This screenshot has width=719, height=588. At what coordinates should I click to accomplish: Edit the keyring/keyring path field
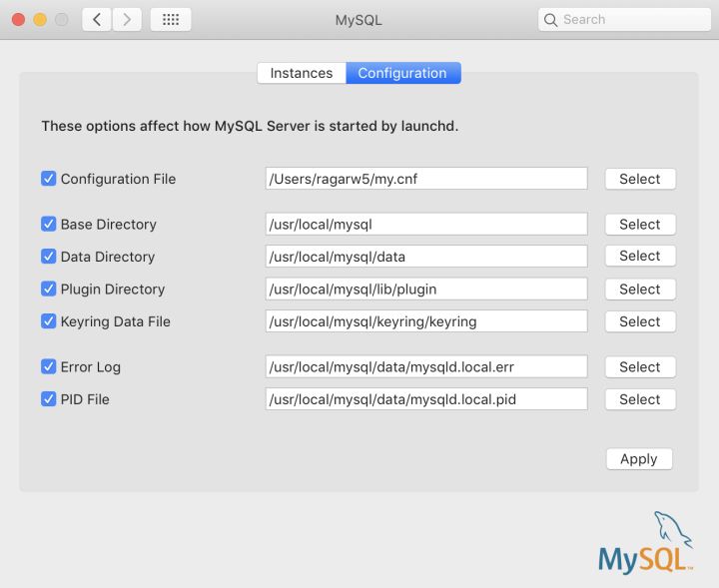tap(426, 321)
